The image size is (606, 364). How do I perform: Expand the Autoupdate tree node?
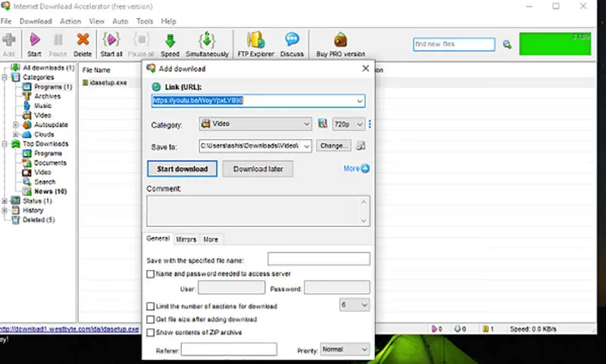pos(15,125)
